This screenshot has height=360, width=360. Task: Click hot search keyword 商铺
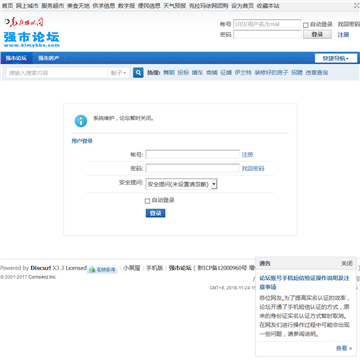(x=212, y=73)
